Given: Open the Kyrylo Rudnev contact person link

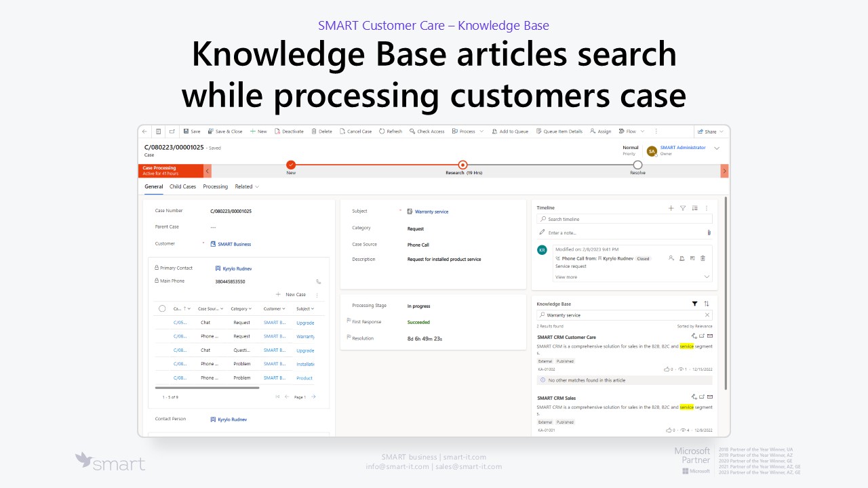Looking at the screenshot, I should pyautogui.click(x=233, y=420).
